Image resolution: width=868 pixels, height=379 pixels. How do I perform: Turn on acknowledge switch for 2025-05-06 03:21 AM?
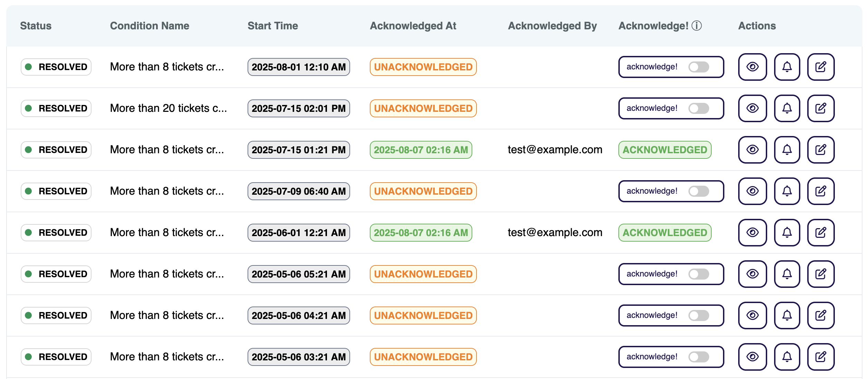click(698, 357)
